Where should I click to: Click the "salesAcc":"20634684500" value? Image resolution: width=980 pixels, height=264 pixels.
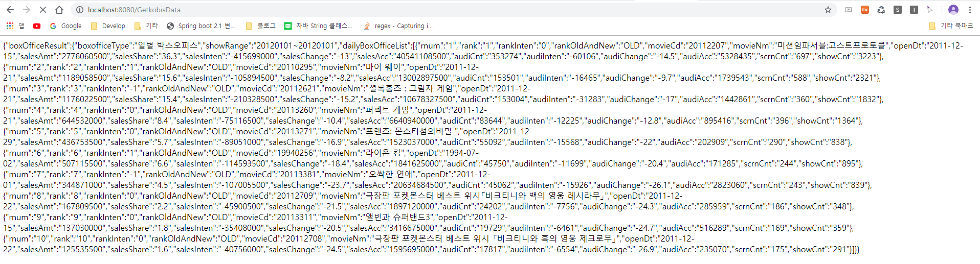click(400, 185)
